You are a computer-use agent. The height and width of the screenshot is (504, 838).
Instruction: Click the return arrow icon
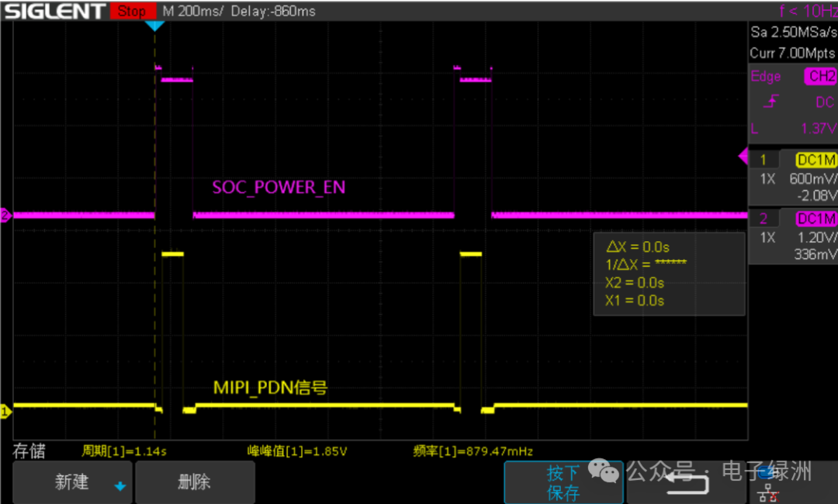click(x=687, y=482)
